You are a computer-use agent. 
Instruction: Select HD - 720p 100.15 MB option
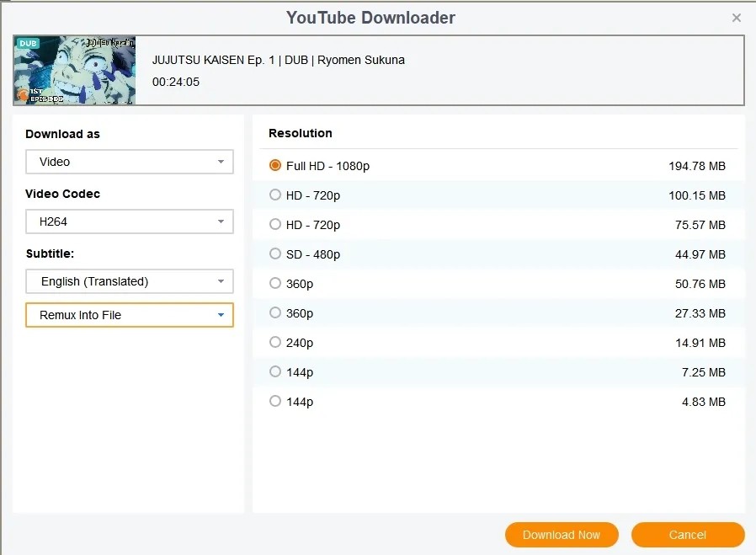pos(274,195)
